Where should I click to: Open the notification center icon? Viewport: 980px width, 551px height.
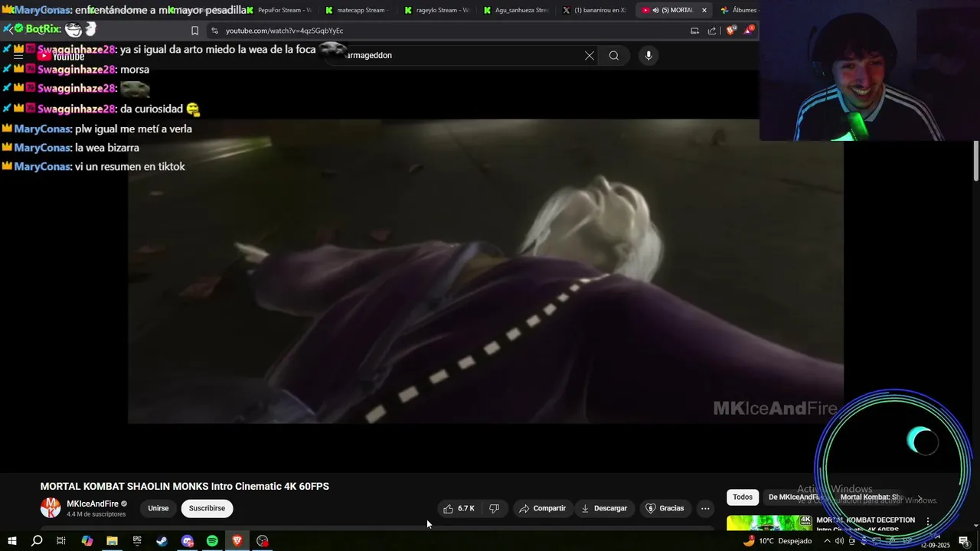[x=964, y=541]
